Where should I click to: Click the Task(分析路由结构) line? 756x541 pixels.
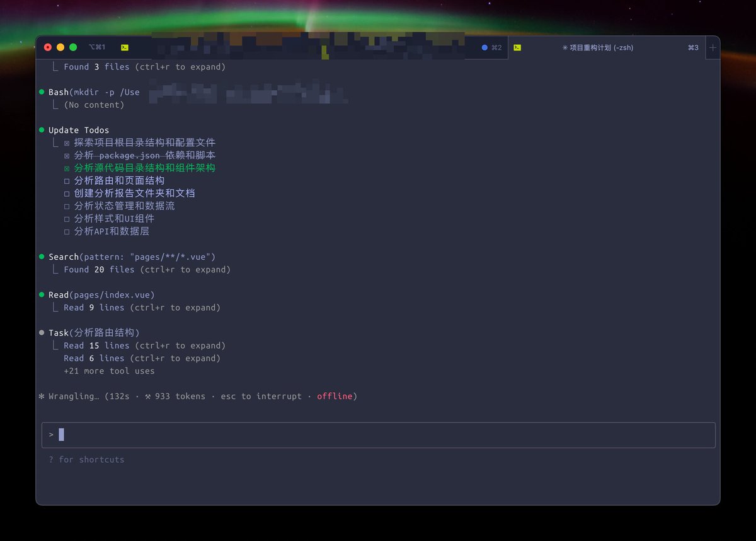(94, 333)
